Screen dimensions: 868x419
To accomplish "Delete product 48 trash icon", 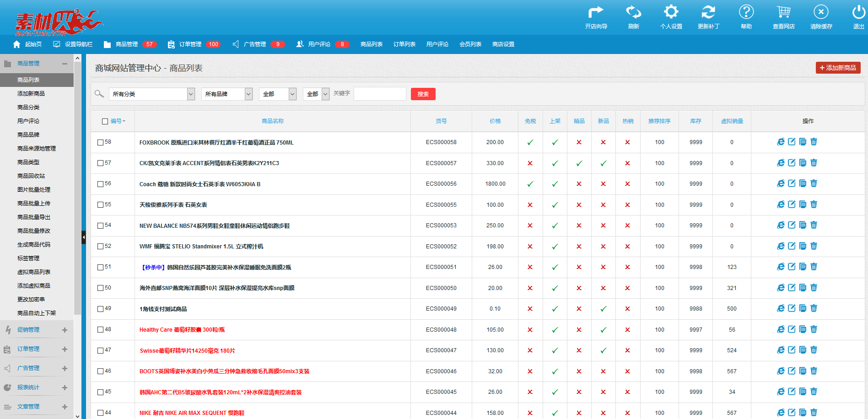I will pyautogui.click(x=814, y=329).
